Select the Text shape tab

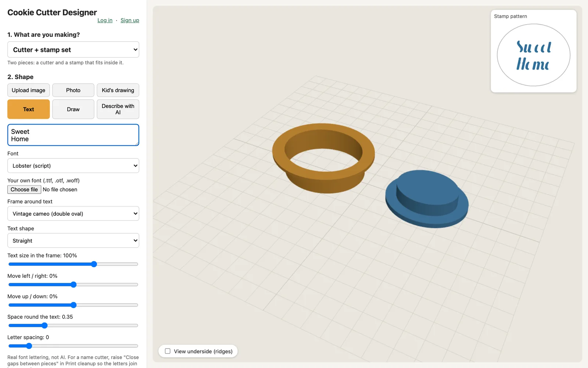pos(28,109)
